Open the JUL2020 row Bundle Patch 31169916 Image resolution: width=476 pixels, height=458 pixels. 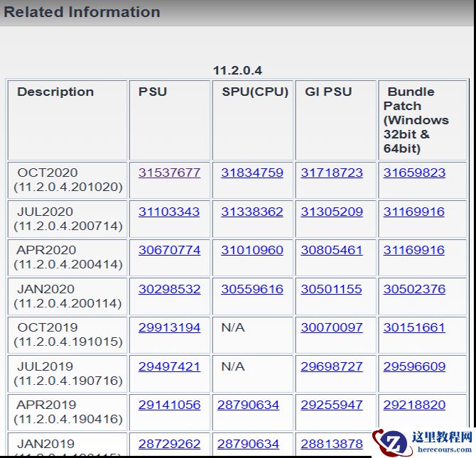[x=414, y=212]
